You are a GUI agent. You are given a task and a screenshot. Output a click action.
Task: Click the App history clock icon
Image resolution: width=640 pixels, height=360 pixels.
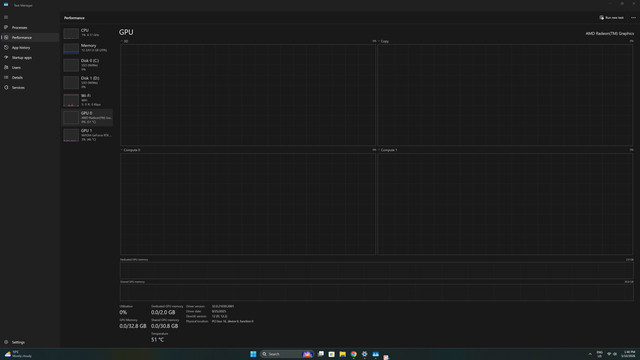6,47
